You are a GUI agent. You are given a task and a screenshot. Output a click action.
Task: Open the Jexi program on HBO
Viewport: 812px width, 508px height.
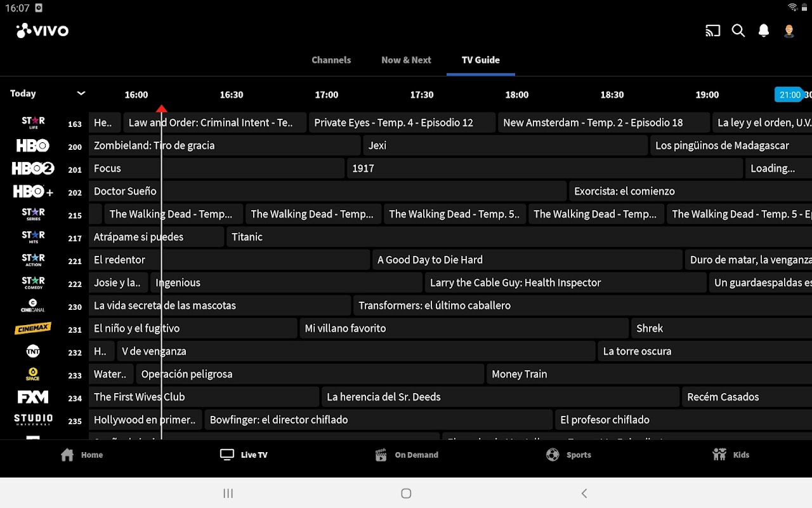(506, 145)
